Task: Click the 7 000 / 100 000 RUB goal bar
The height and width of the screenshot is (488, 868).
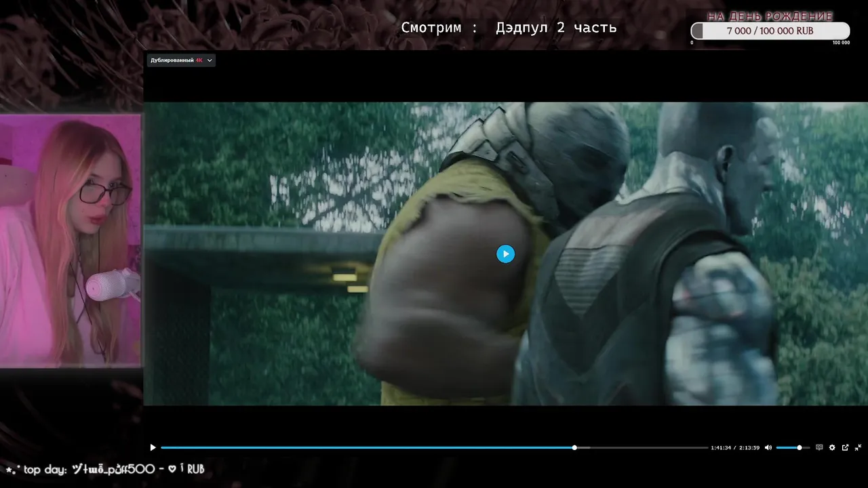Action: point(770,30)
